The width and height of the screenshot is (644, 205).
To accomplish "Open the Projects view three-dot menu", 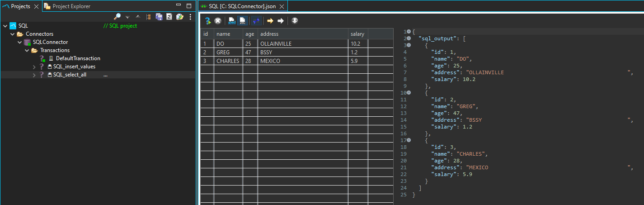I will pyautogui.click(x=190, y=17).
